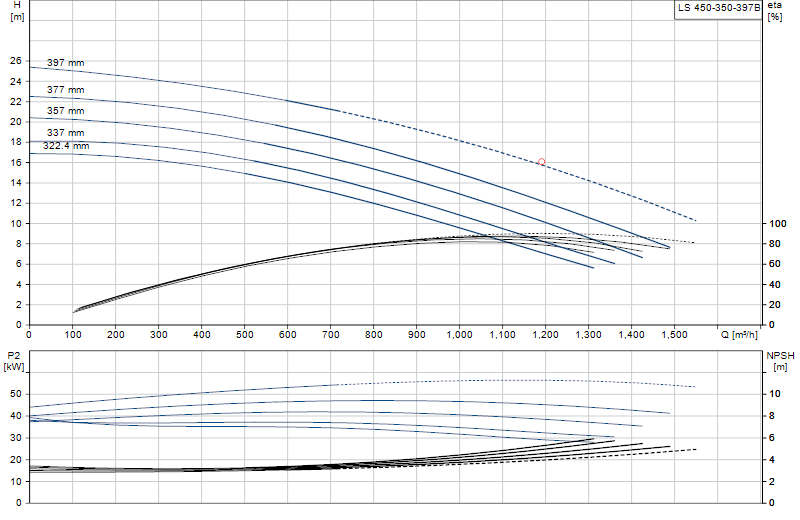Click the 377 mm impeller curve label

click(x=65, y=90)
